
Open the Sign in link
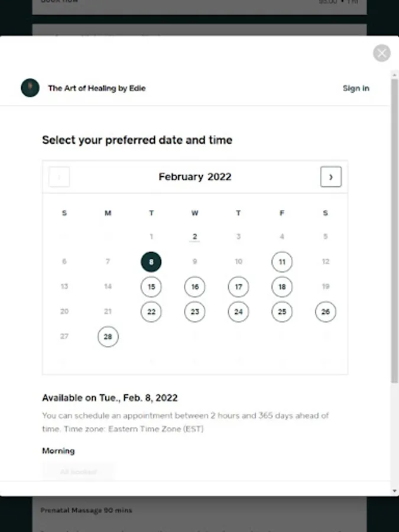(x=356, y=88)
